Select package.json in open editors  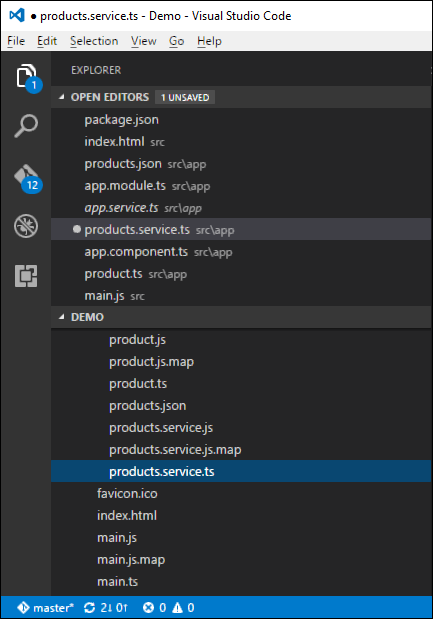pos(241,120)
